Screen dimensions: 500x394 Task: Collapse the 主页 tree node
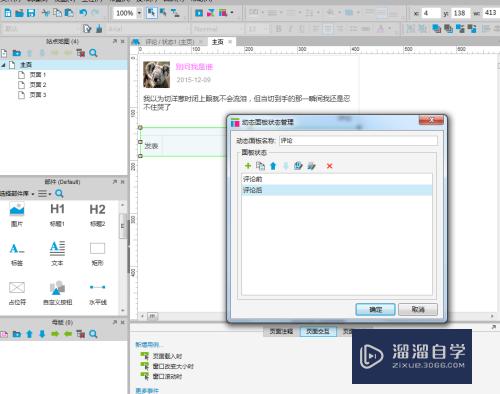(3, 65)
